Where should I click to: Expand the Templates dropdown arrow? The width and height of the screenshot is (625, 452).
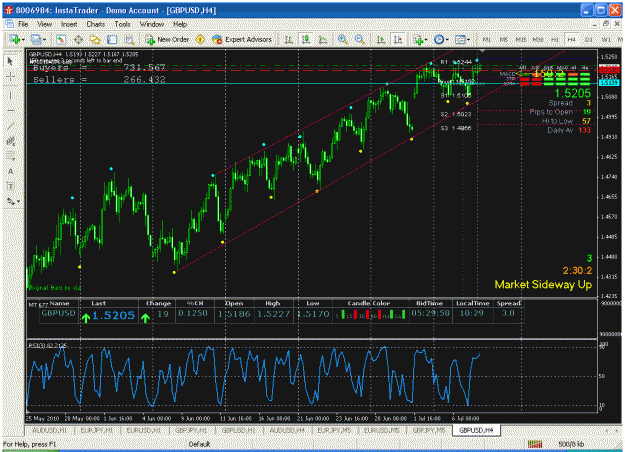(468, 39)
